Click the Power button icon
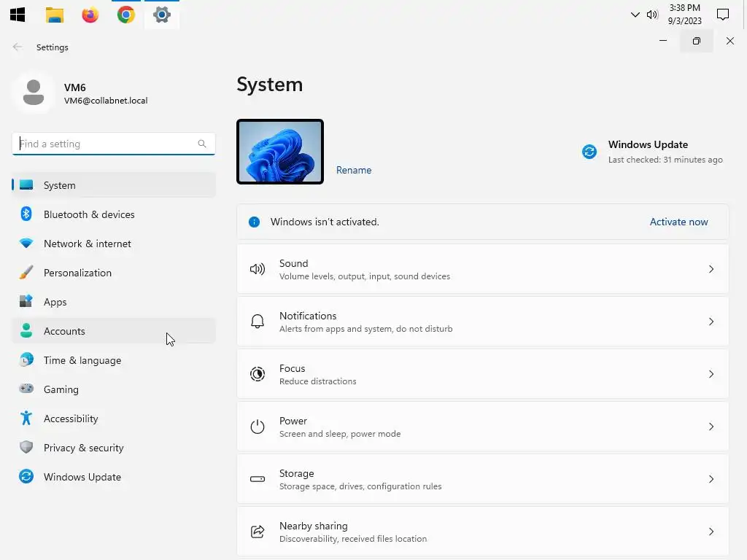Screen dimensions: 747x560 click(x=258, y=426)
